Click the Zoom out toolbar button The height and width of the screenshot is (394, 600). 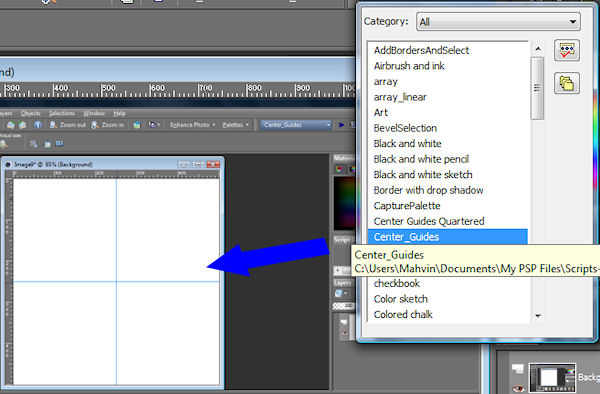(68, 125)
